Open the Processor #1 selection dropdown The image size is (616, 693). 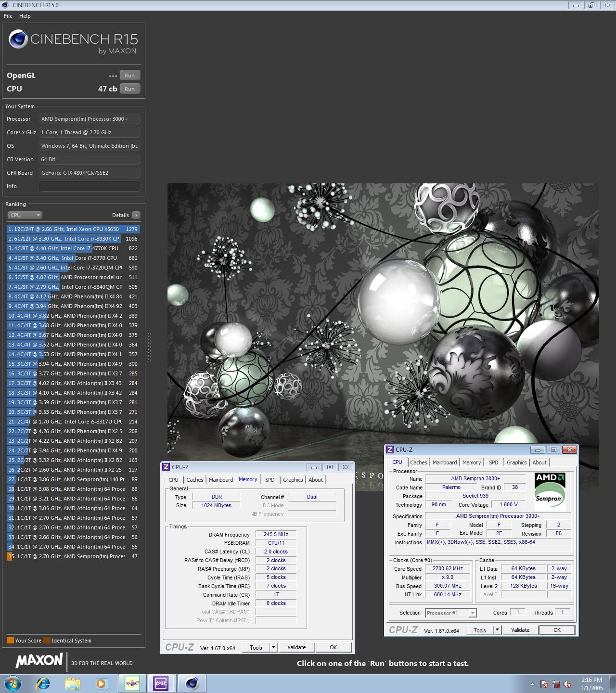click(451, 613)
